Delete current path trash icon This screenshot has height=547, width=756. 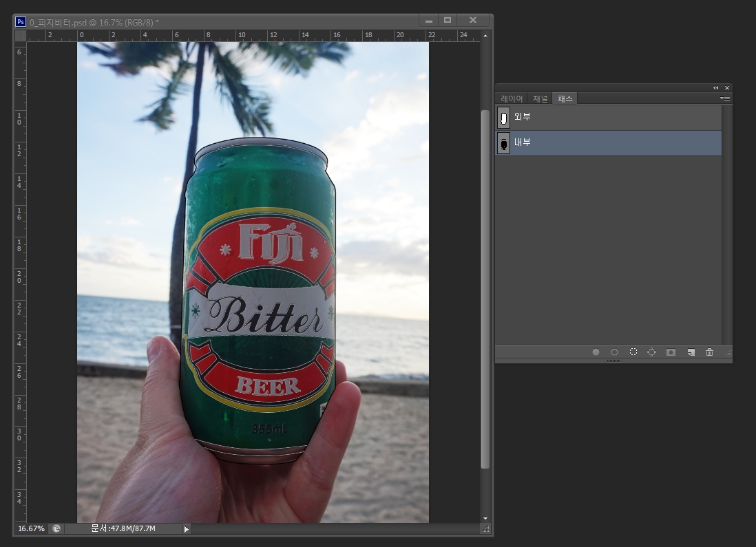[709, 352]
